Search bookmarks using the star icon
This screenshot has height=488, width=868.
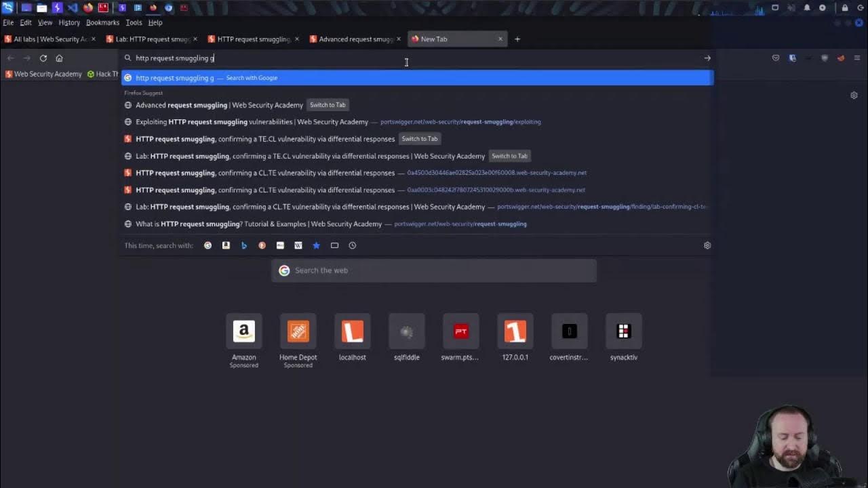pos(316,245)
